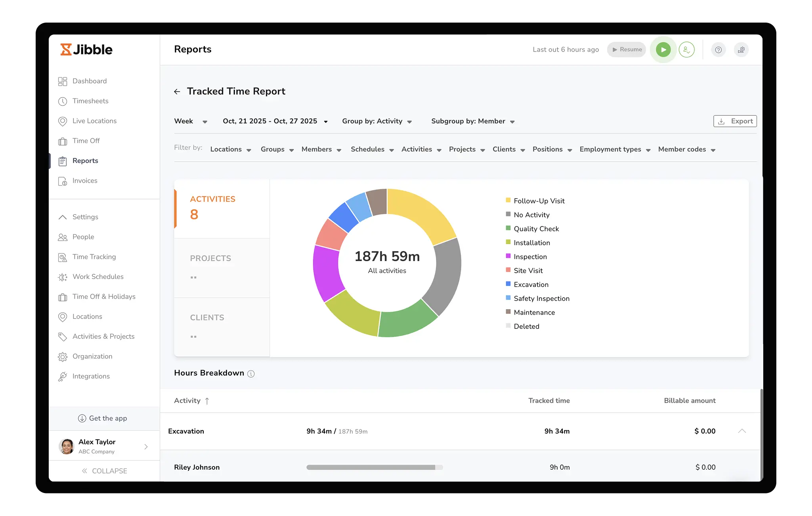812x516 pixels.
Task: Click COLLAPSE sidebar button
Action: coord(104,471)
